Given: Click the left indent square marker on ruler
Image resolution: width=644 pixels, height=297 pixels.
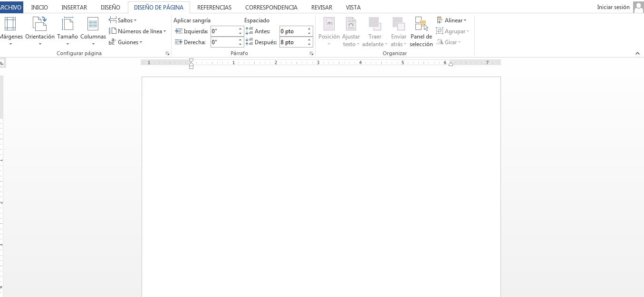Looking at the screenshot, I should tap(191, 67).
